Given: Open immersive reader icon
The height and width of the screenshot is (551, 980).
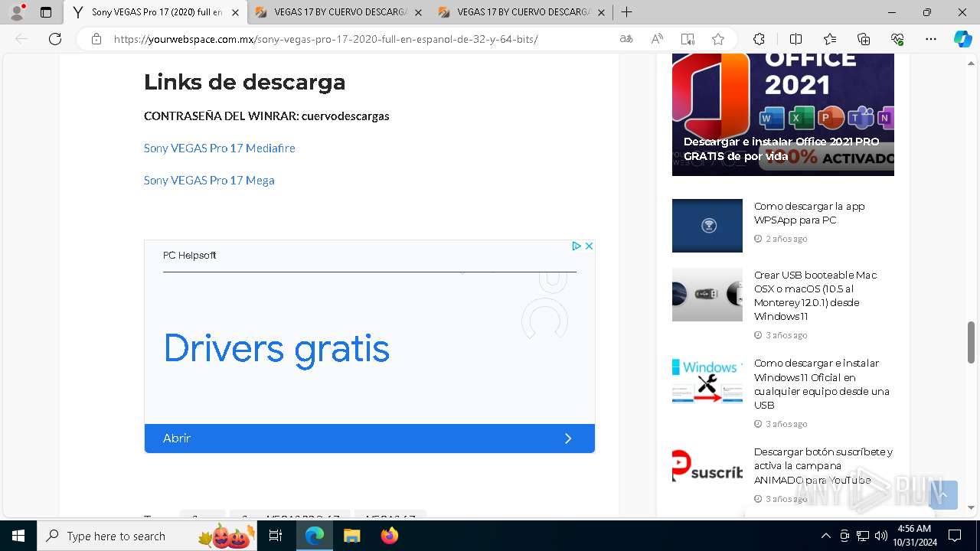Looking at the screenshot, I should tap(688, 39).
